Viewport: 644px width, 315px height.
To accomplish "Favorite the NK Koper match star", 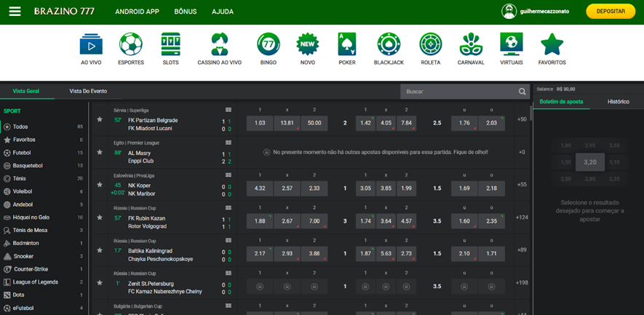I will pyautogui.click(x=100, y=184).
